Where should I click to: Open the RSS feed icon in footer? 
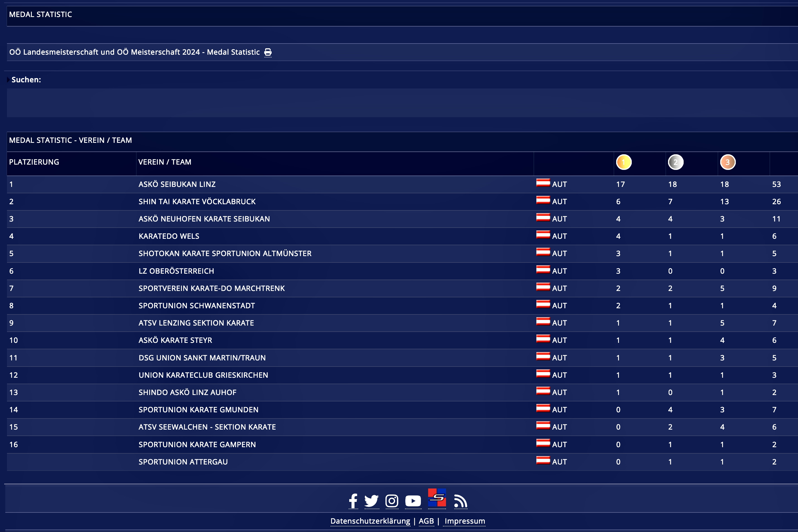[x=461, y=501]
